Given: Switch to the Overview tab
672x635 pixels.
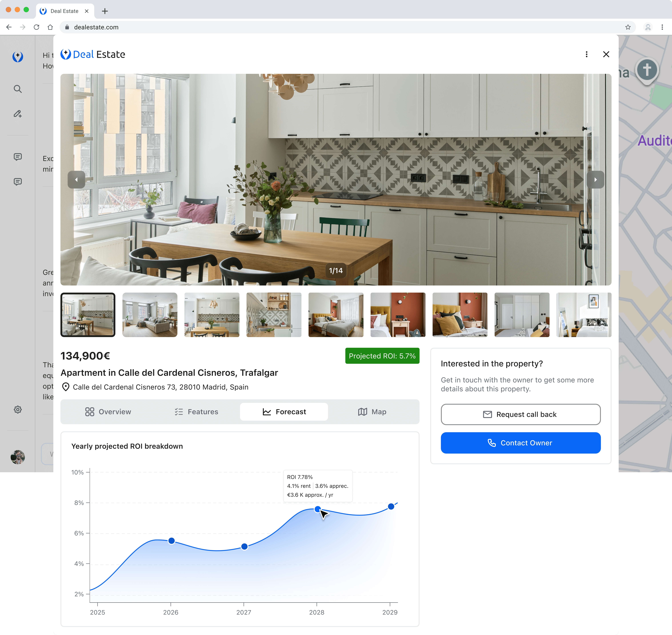Looking at the screenshot, I should (108, 412).
